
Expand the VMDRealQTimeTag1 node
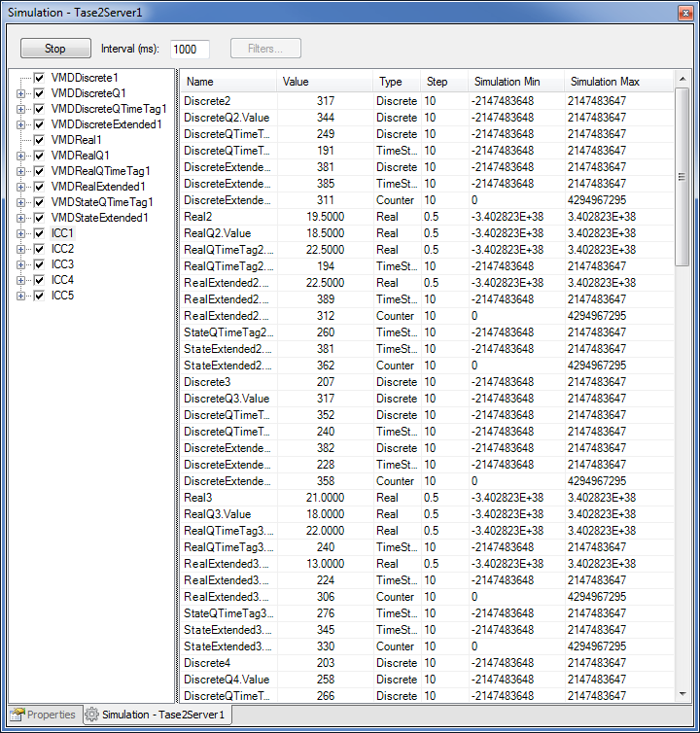coord(21,171)
